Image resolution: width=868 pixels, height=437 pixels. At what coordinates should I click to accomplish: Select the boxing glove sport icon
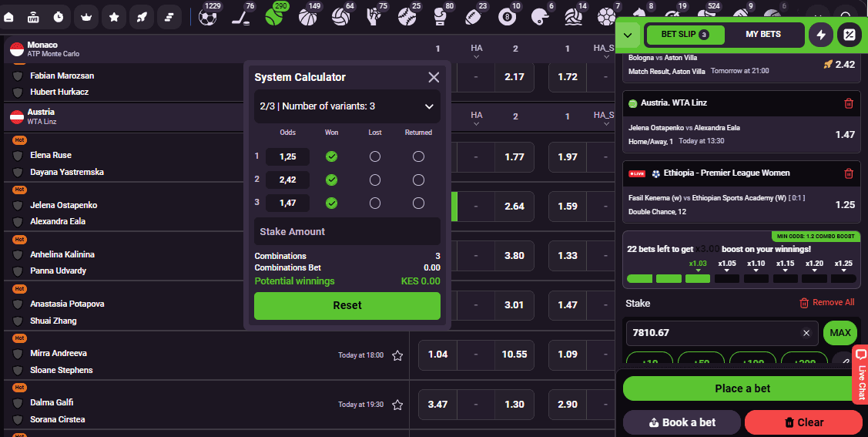point(441,16)
